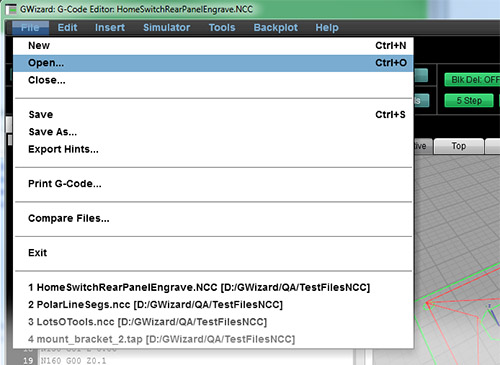Viewport: 500px width, 365px height.
Task: Open the Tools menu
Action: 222,28
